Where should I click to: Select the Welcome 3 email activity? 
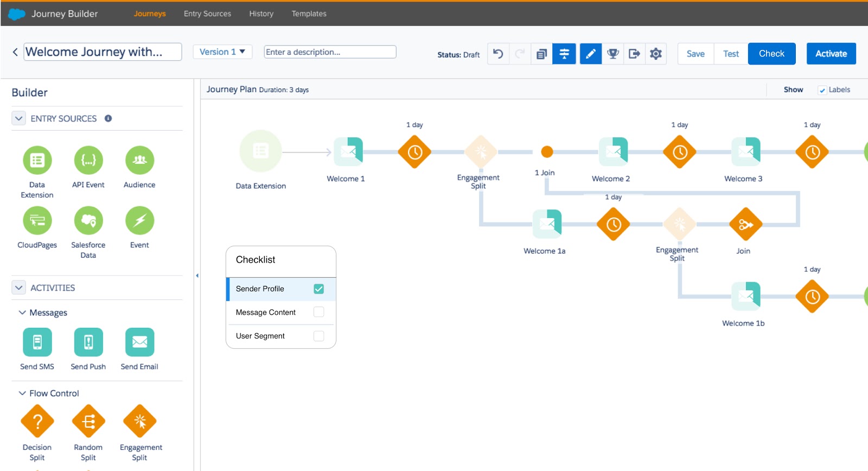coord(746,152)
